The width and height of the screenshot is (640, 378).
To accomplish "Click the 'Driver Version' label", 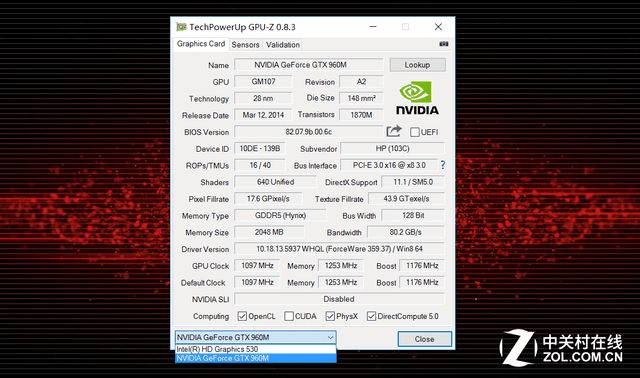I will (x=205, y=249).
